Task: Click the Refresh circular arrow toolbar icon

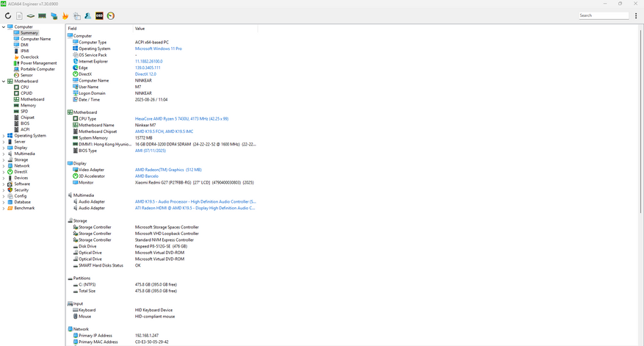Action: (8, 16)
